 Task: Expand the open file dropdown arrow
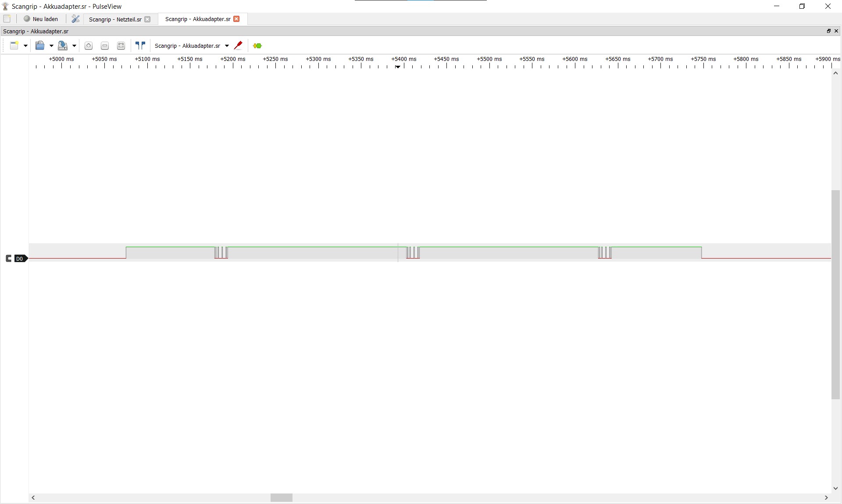51,46
